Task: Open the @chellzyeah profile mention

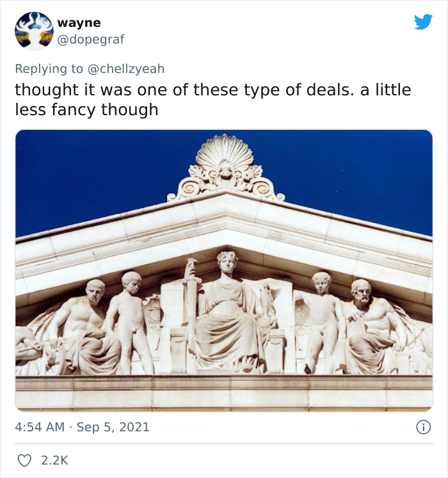Action: tap(126, 69)
